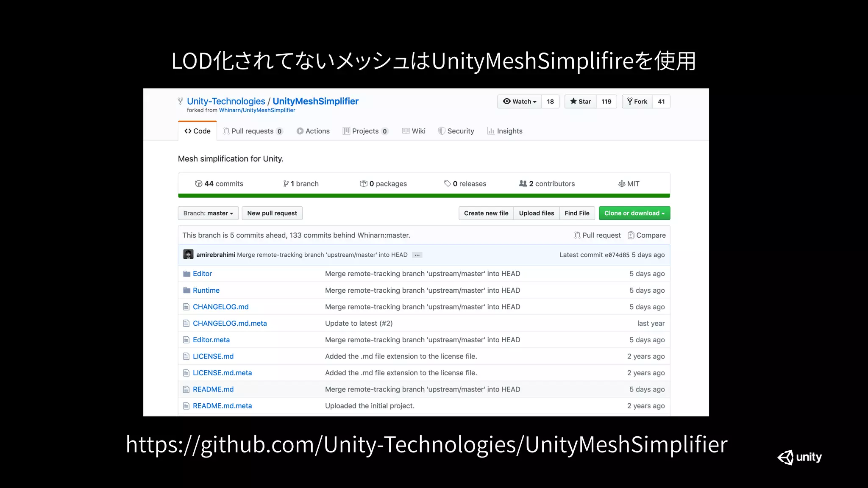Switch to the Security tab

click(456, 131)
